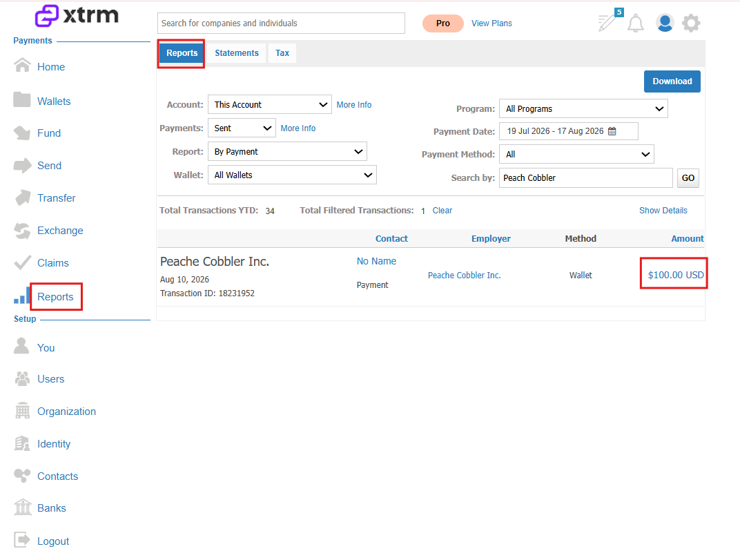Viewport: 740px width, 560px height.
Task: Click the Reports bar chart icon
Action: click(x=21, y=296)
